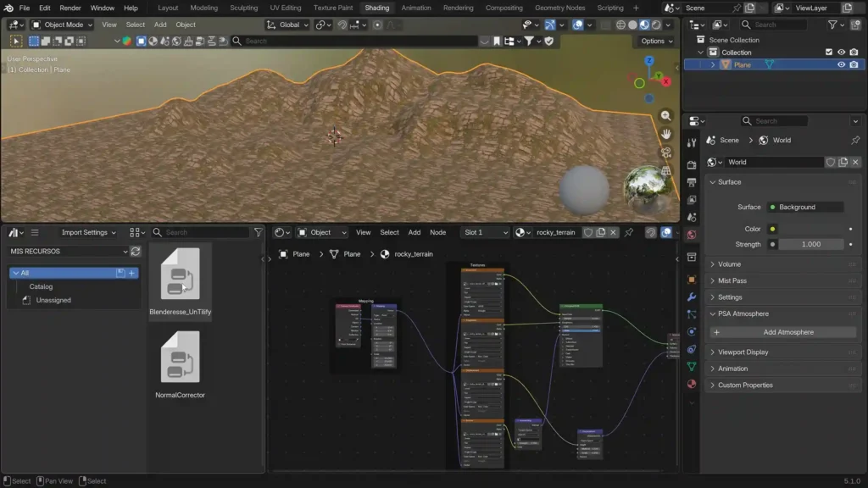Select the Blenderesse_UnTilify asset thumbnail
868x488 pixels.
180,274
